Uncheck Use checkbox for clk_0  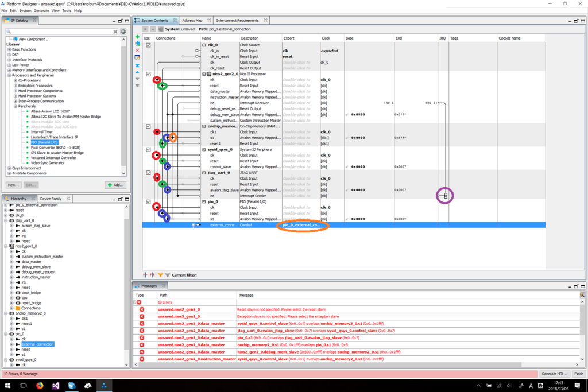[x=149, y=45]
